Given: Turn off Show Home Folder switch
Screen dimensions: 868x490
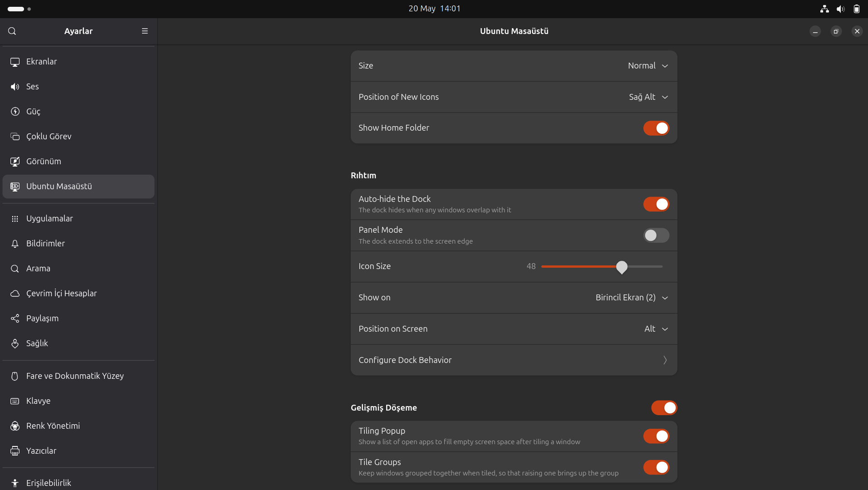Looking at the screenshot, I should (x=656, y=128).
